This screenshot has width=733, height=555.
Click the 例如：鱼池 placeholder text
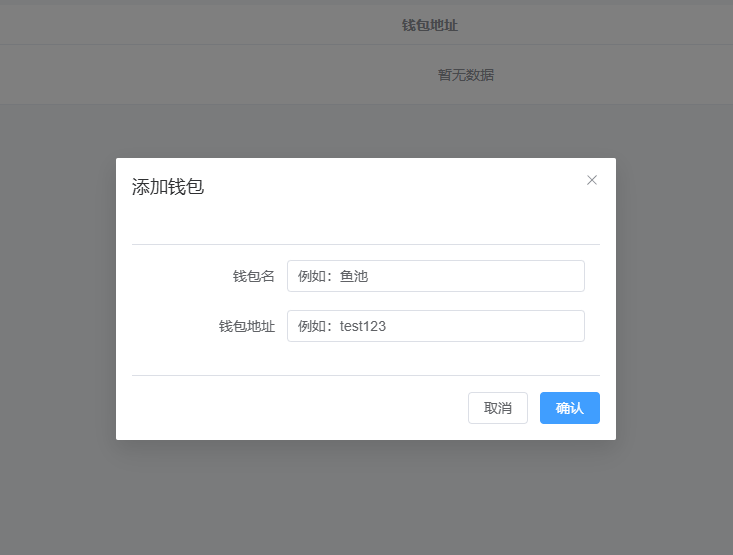tap(333, 276)
